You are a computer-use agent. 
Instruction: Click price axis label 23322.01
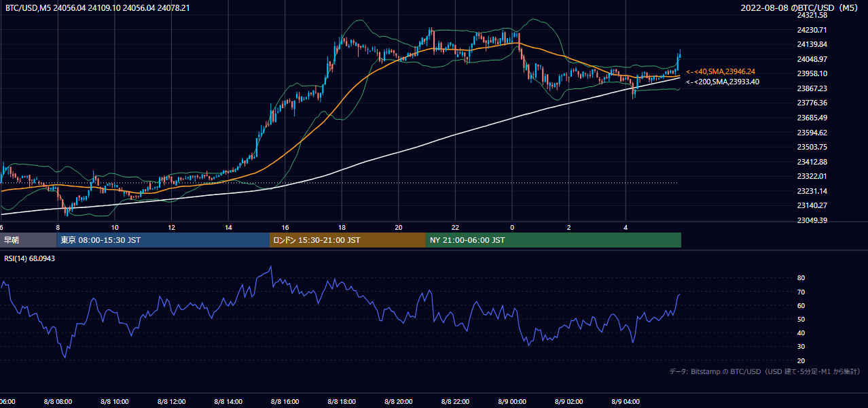(x=812, y=176)
